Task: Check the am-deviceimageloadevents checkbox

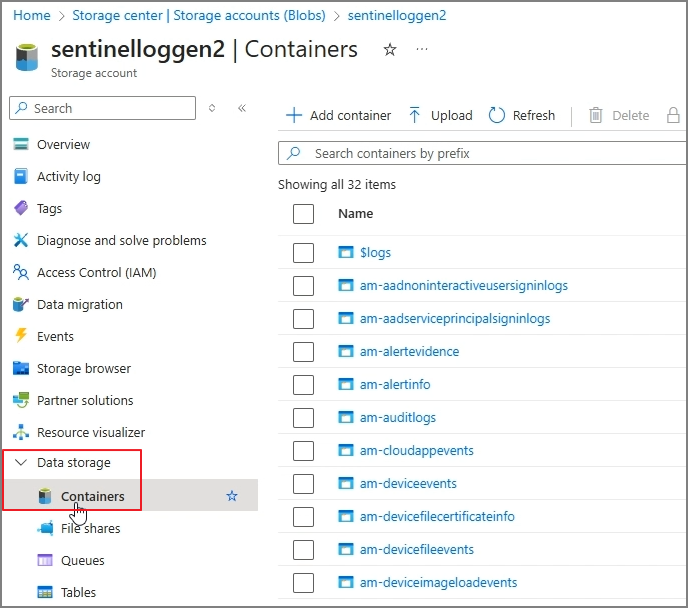Action: (303, 583)
